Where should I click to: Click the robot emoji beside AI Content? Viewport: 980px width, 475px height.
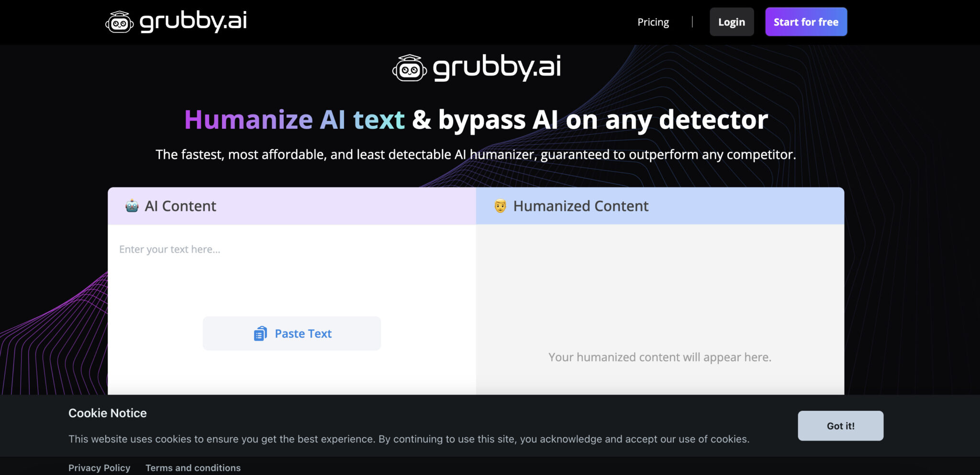pos(132,206)
